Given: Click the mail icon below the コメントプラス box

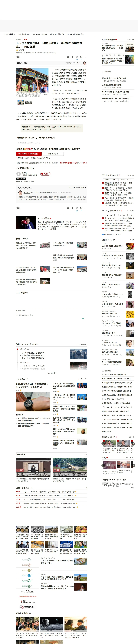Looking at the screenshot, I should click(68, 208).
